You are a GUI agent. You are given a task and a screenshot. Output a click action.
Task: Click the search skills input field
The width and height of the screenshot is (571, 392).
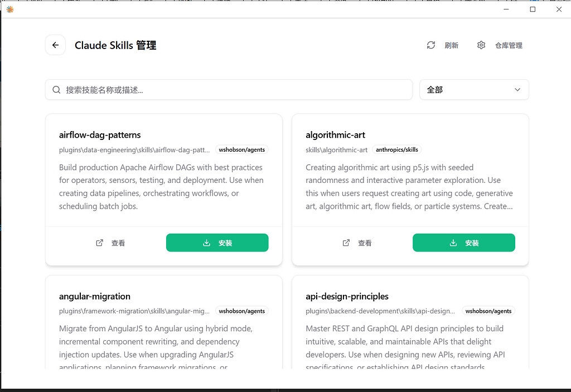pyautogui.click(x=229, y=90)
